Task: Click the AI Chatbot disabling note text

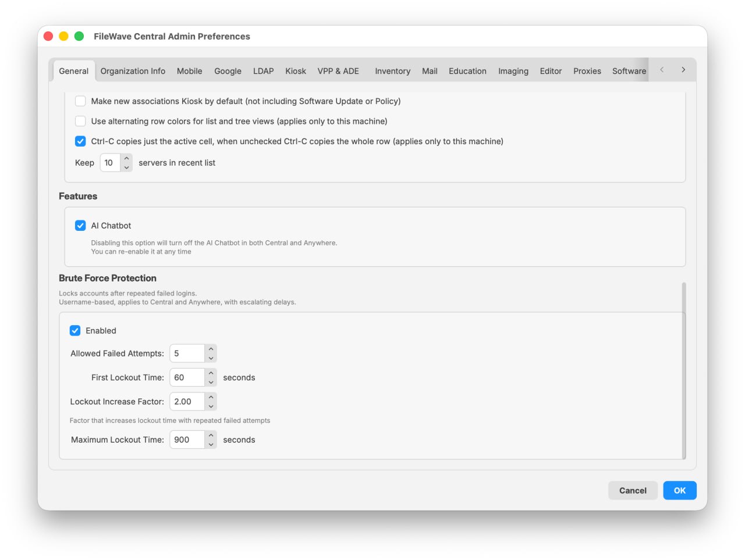Action: [x=214, y=247]
